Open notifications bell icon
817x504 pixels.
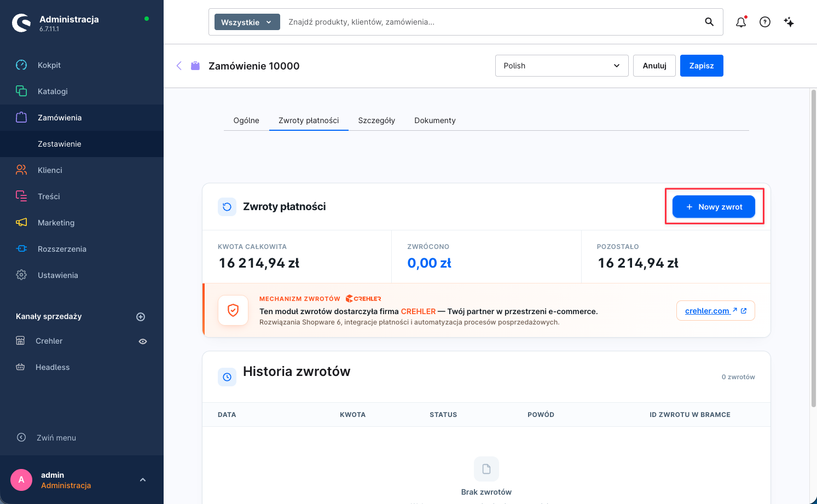[741, 22]
